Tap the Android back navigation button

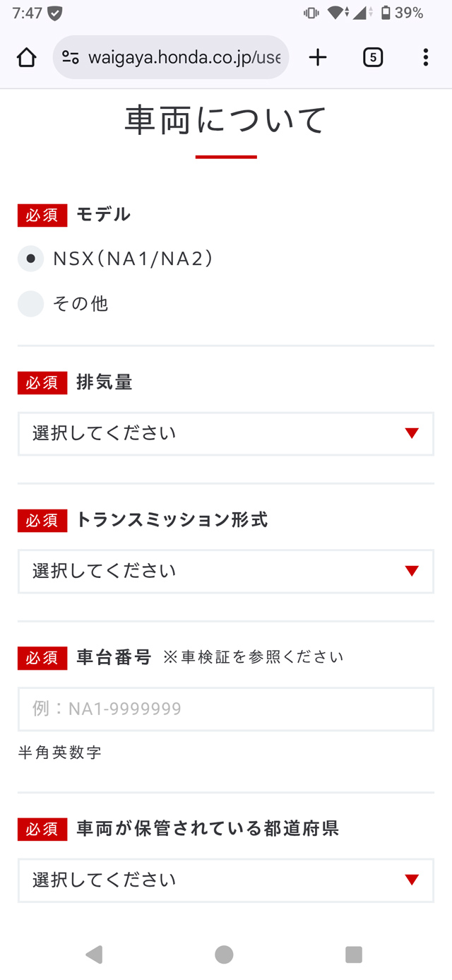(93, 954)
